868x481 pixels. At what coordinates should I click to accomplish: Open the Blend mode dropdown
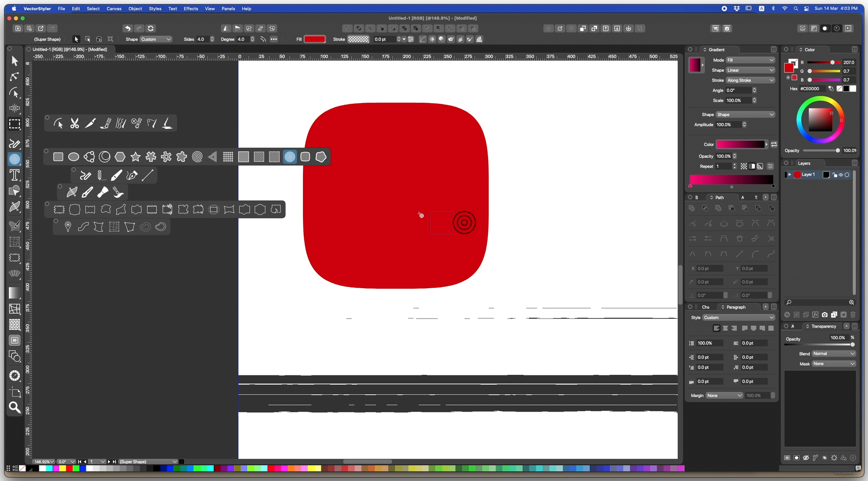click(x=834, y=353)
